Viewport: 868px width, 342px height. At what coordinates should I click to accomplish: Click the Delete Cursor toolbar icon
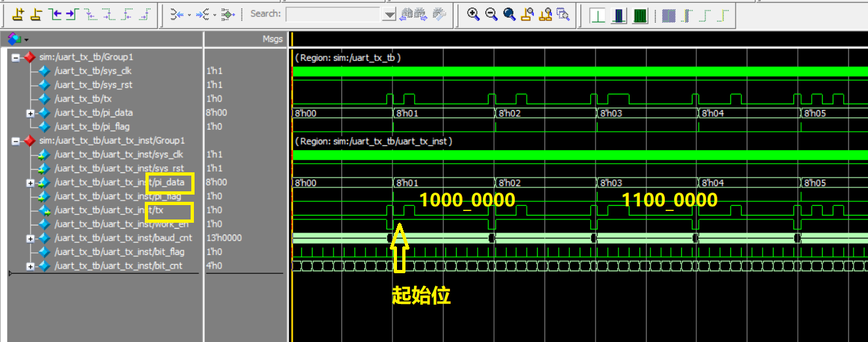click(36, 14)
